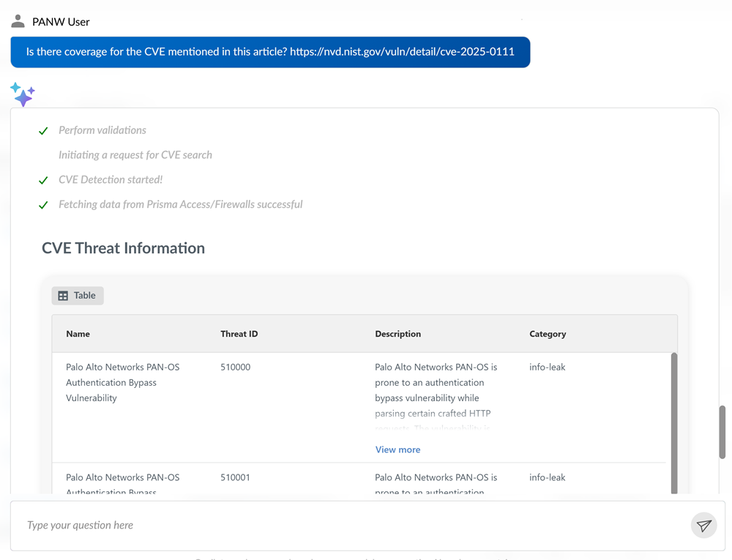The width and height of the screenshot is (732, 560).
Task: Click the AI sparkle assistant icon
Action: [x=22, y=94]
